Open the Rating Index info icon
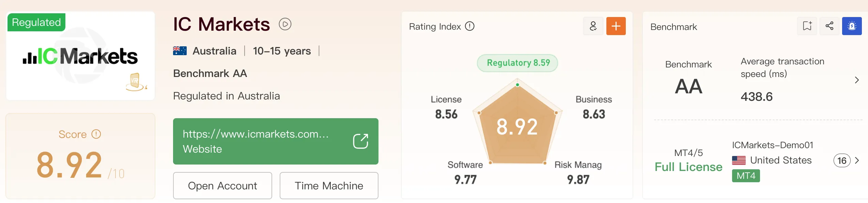The image size is (868, 203). pos(470,26)
